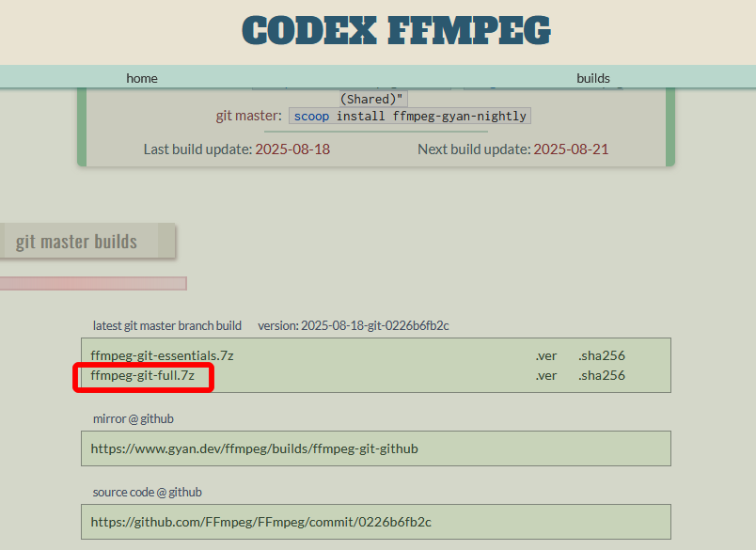Click the next build date 2025-08-21
The image size is (756, 550).
[571, 149]
